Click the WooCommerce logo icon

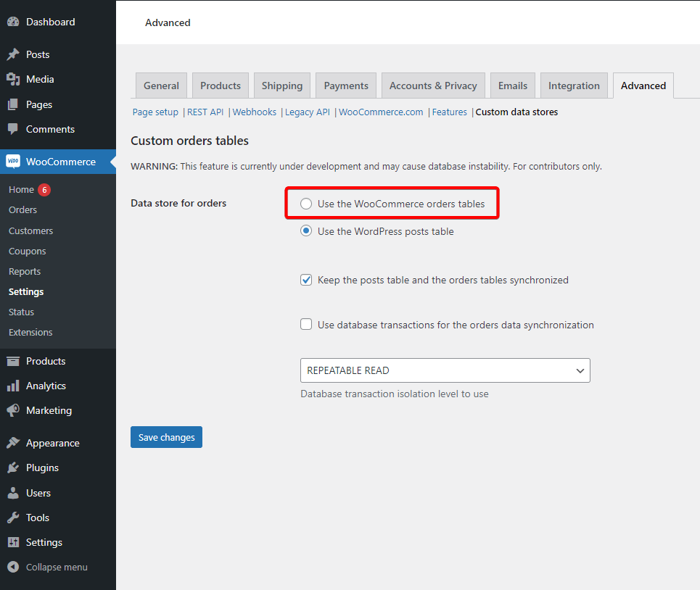click(x=13, y=162)
